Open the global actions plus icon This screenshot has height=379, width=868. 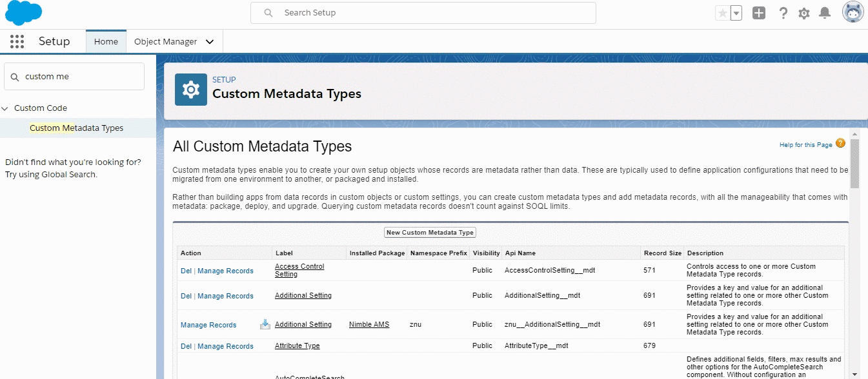point(759,13)
